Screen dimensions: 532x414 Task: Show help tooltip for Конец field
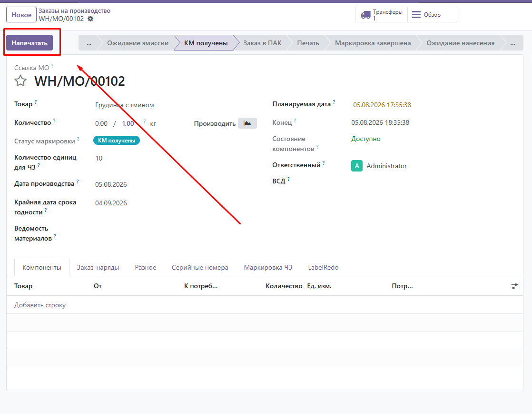coord(295,120)
